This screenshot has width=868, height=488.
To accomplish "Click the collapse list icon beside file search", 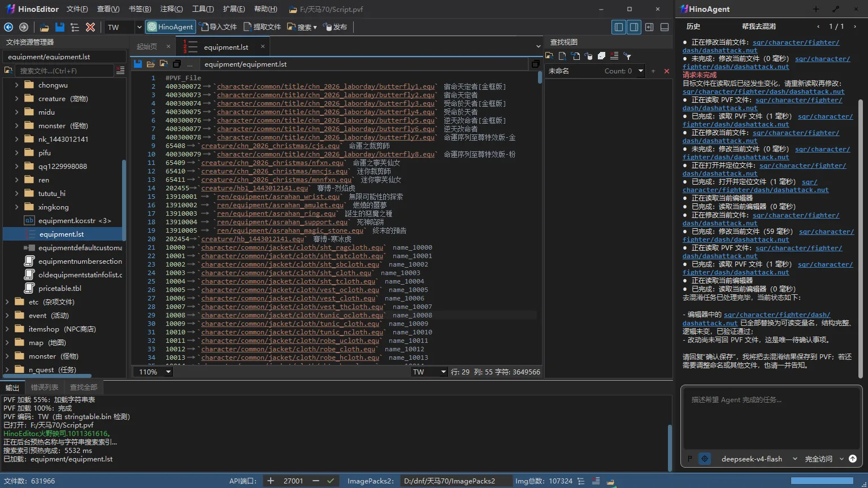I will click(x=120, y=71).
